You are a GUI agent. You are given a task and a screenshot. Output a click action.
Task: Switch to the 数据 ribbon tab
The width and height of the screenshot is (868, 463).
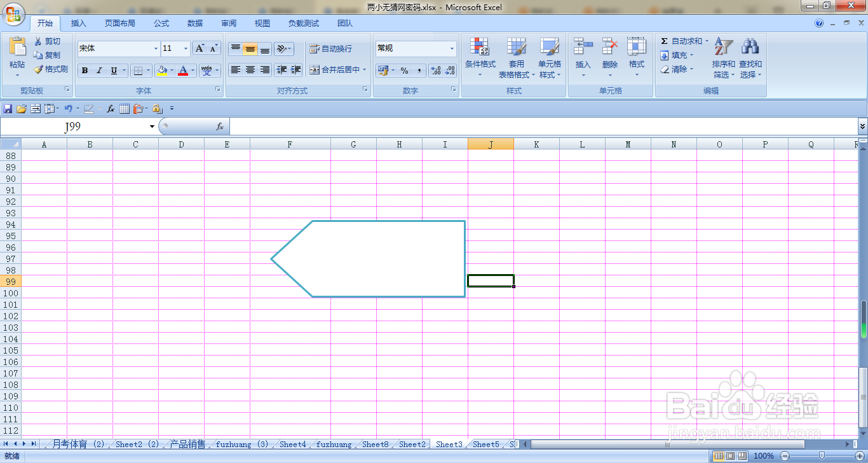tap(195, 24)
